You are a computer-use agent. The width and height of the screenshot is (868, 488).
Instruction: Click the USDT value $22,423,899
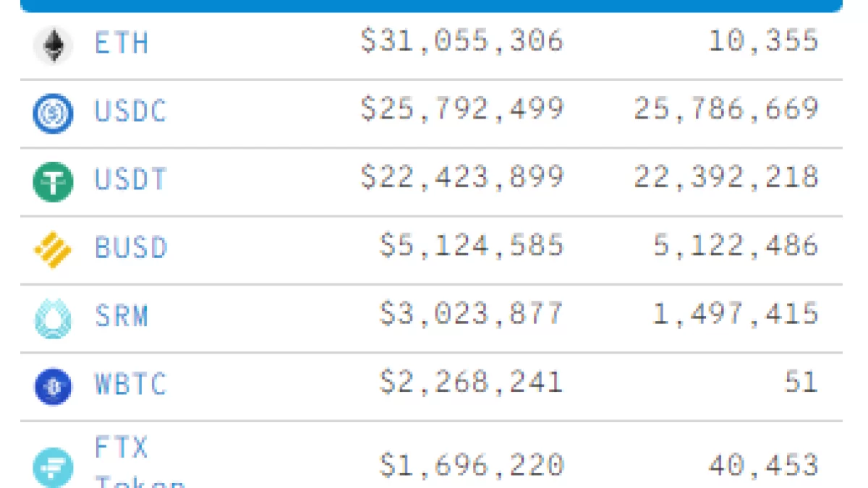462,178
